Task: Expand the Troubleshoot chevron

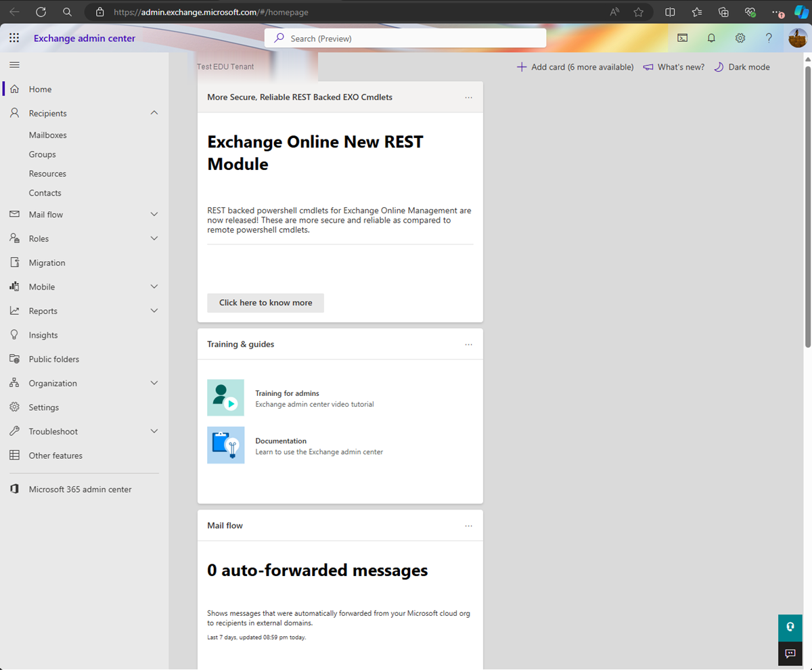Action: [x=154, y=431]
